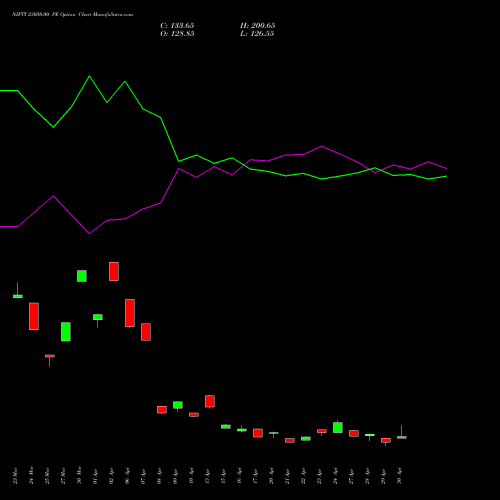The height and width of the screenshot is (500, 500).
Task: Click the 24 Apr date label
Action: coord(335,476)
